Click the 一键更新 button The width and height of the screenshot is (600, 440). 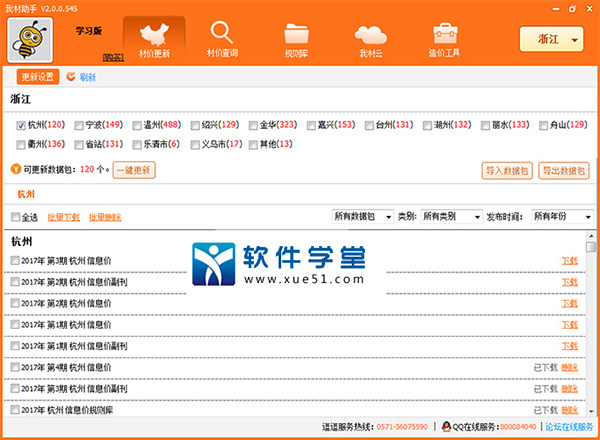pyautogui.click(x=134, y=170)
